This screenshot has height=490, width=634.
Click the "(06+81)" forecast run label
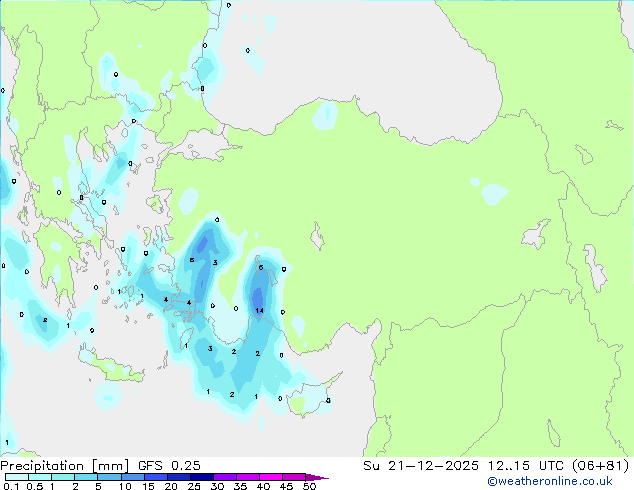pyautogui.click(x=600, y=466)
